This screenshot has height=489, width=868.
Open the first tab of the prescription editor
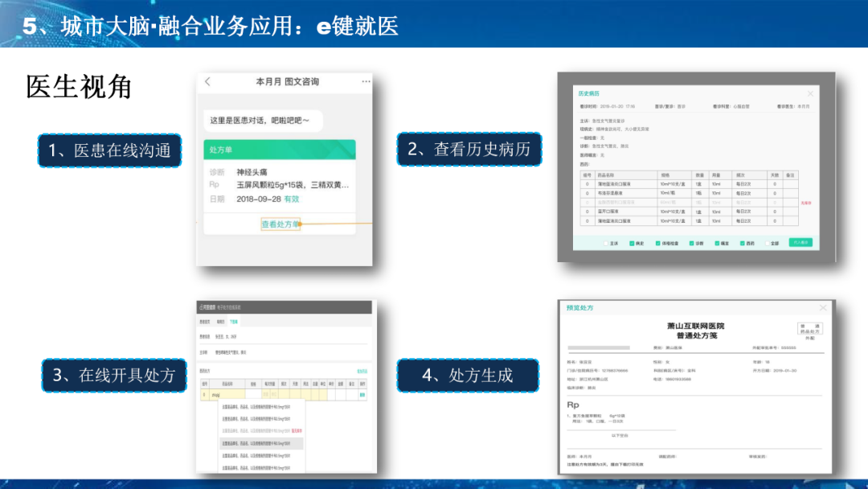pyautogui.click(x=205, y=322)
